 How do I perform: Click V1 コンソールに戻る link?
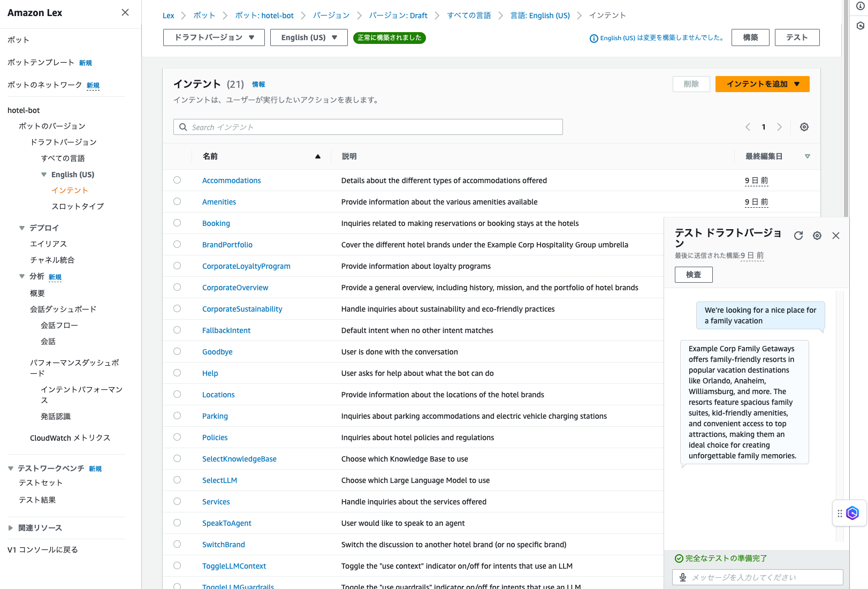pyautogui.click(x=43, y=550)
